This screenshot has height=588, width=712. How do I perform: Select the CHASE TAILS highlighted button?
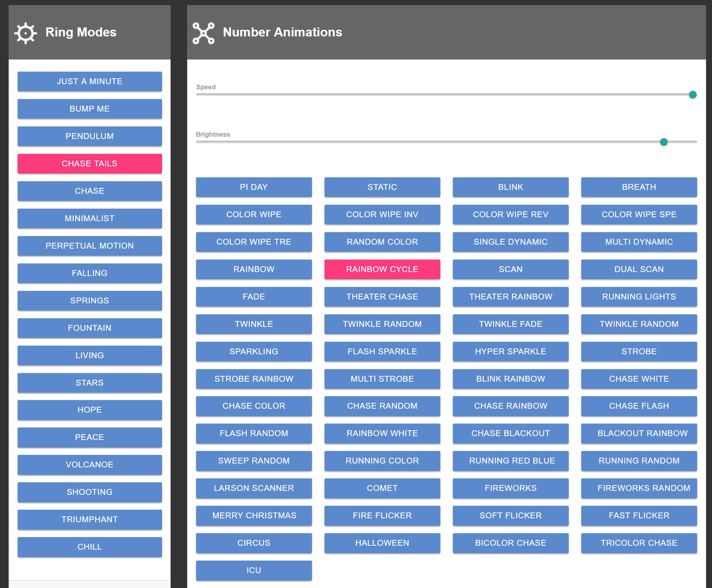[90, 164]
